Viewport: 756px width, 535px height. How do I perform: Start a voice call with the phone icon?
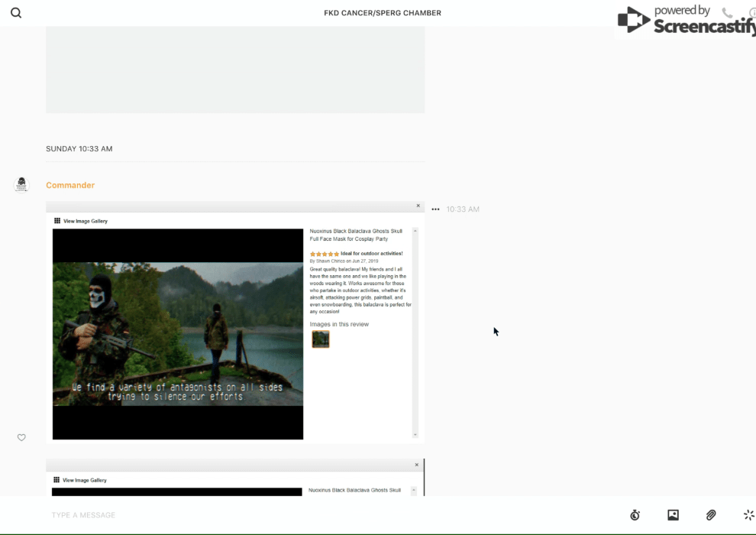click(727, 13)
